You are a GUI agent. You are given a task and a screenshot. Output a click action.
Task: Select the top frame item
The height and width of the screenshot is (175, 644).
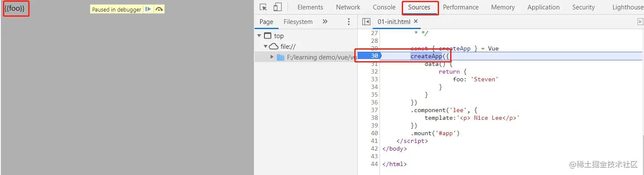[279, 36]
